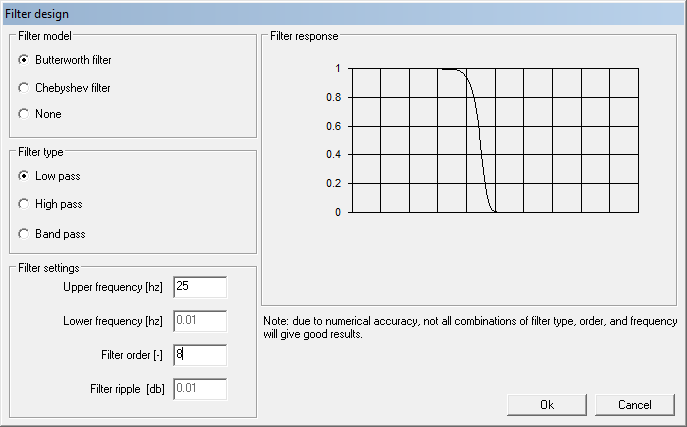Click the numerical accuracy note text

(470, 328)
